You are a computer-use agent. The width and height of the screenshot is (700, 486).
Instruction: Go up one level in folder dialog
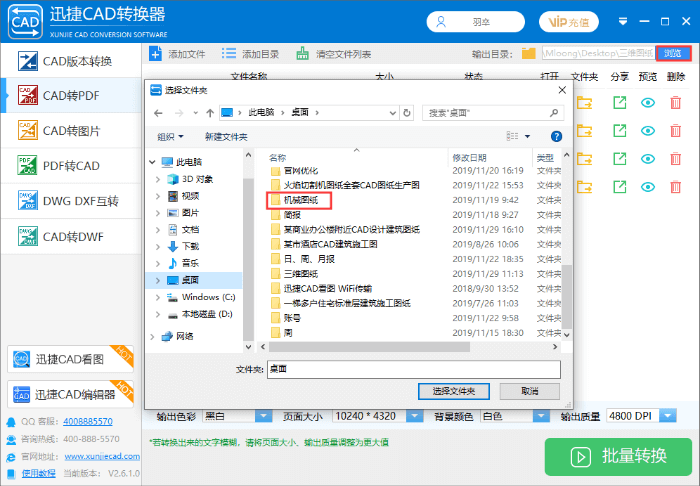click(210, 113)
